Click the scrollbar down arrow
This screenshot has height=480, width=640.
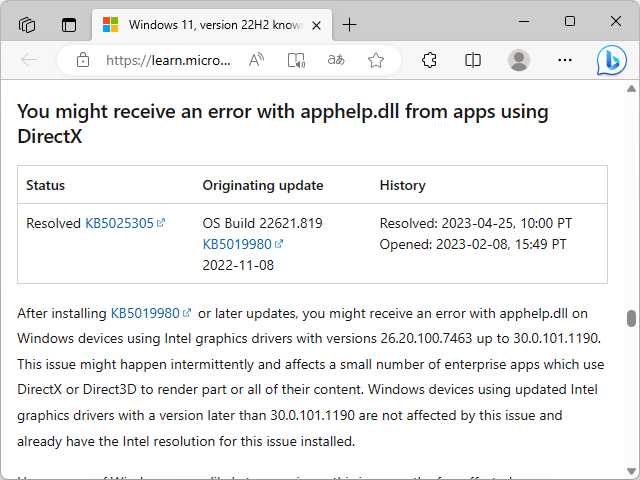coord(631,472)
